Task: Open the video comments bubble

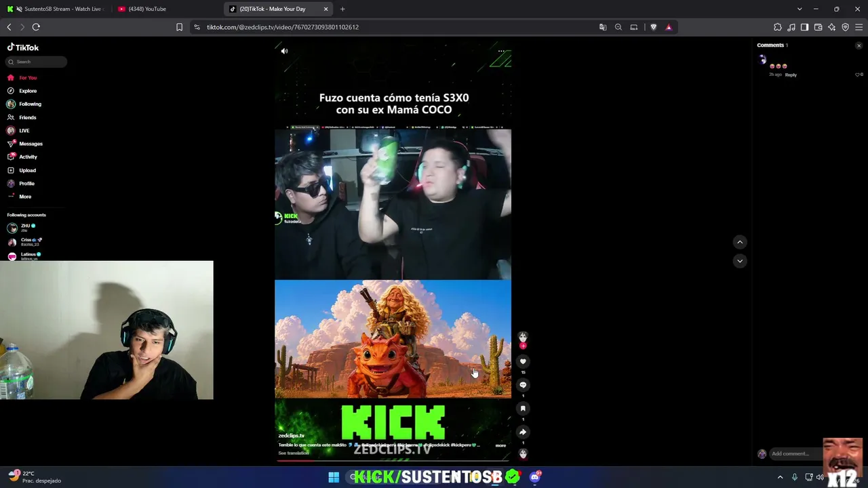Action: pos(523,385)
